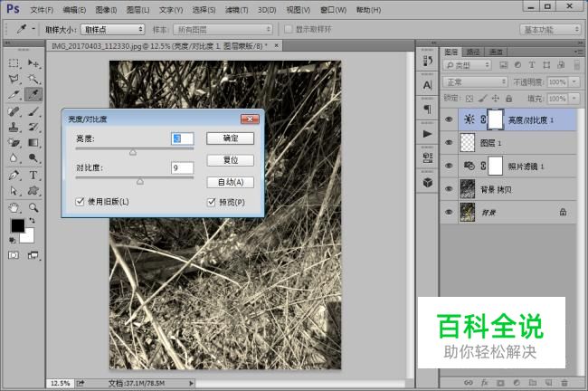The height and width of the screenshot is (391, 588).
Task: Select the Pen tool
Action: 14,175
